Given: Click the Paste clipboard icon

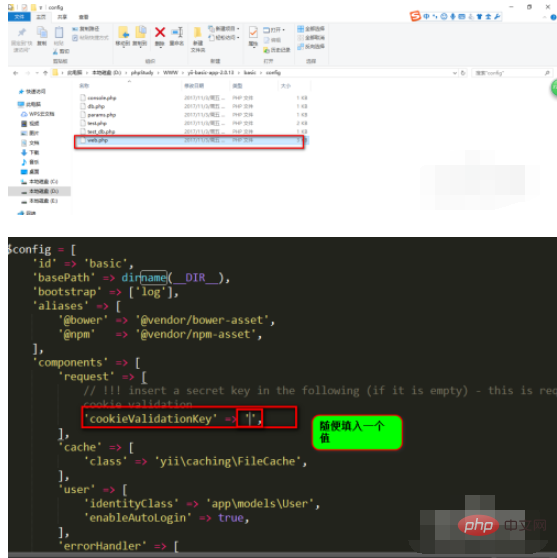Looking at the screenshot, I should tap(59, 33).
